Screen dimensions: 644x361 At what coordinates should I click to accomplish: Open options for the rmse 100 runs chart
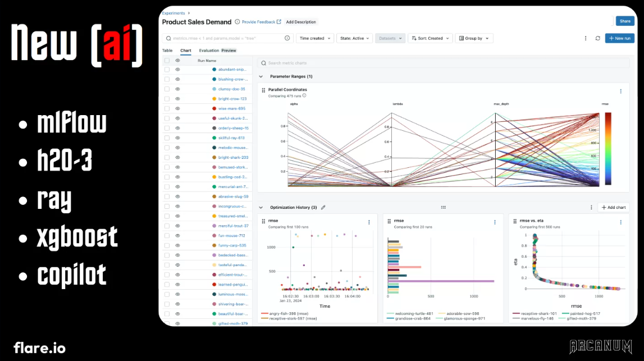click(x=369, y=222)
